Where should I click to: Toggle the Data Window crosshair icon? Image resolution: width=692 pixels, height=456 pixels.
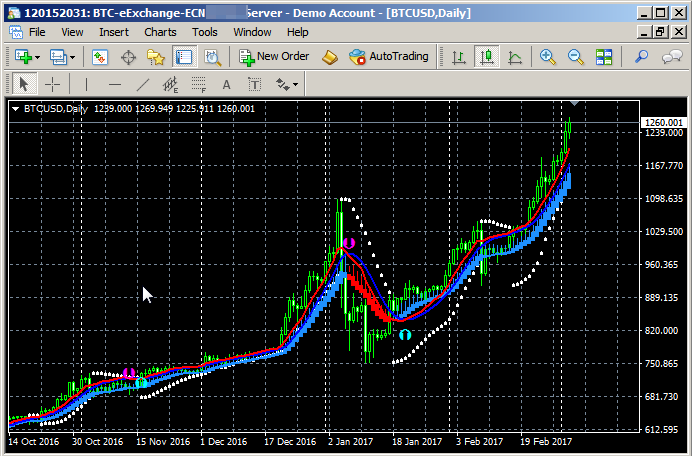click(x=128, y=57)
